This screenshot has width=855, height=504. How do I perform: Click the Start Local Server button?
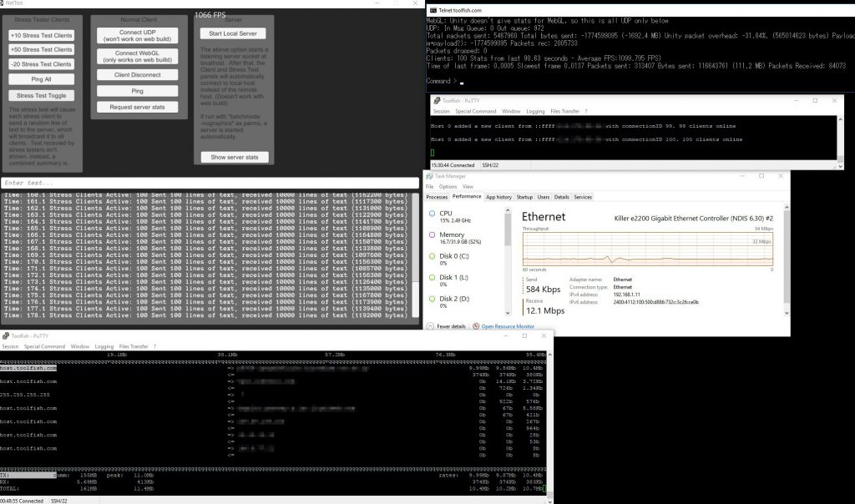click(233, 33)
